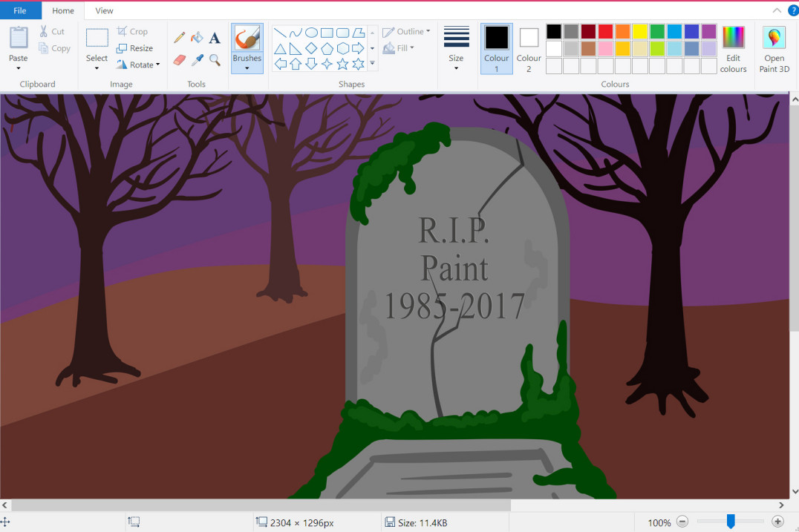Image resolution: width=799 pixels, height=532 pixels.
Task: Switch to the Home tab
Action: 62,10
